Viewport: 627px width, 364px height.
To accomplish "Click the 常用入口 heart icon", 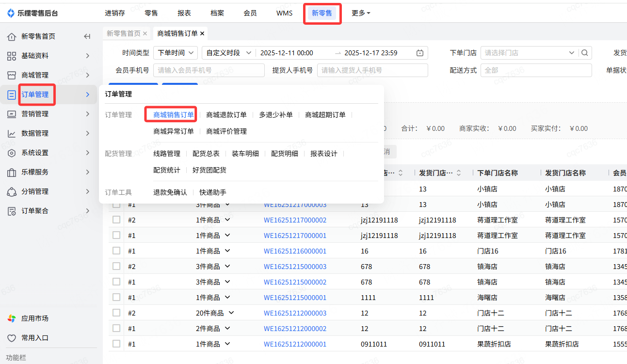I will [x=12, y=338].
